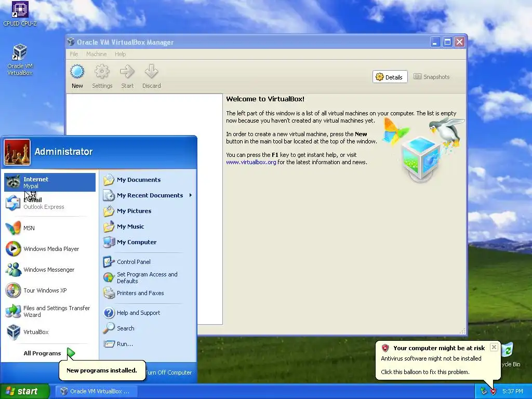Open My Music folder
The height and width of the screenshot is (399, 532).
[148, 227]
